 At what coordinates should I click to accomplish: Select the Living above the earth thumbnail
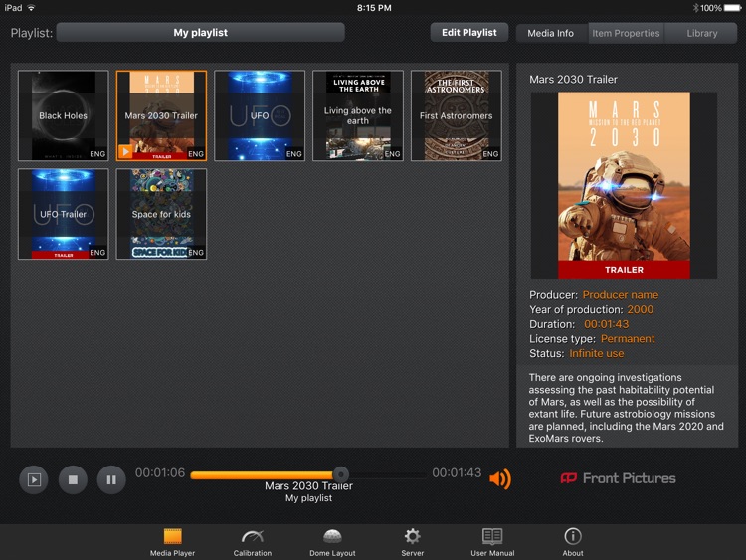tap(358, 115)
